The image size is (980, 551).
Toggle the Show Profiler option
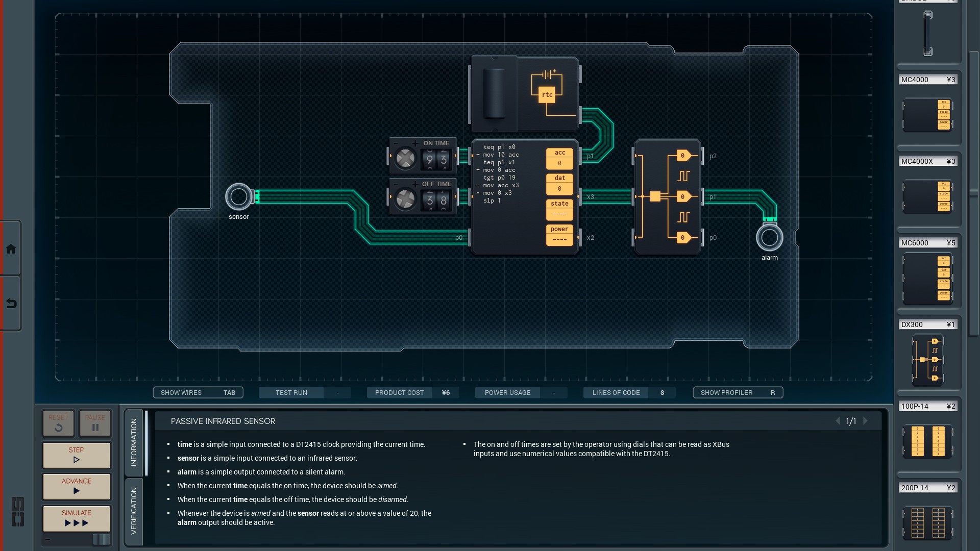[737, 392]
